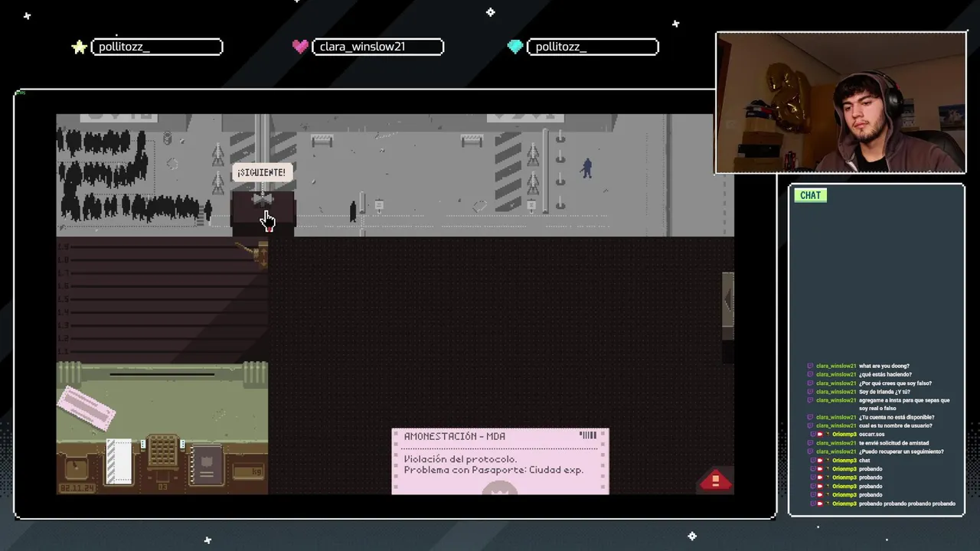The width and height of the screenshot is (980, 551).
Task: Click the AMONESTACIÓN - MDA citation notice
Action: pos(500,461)
